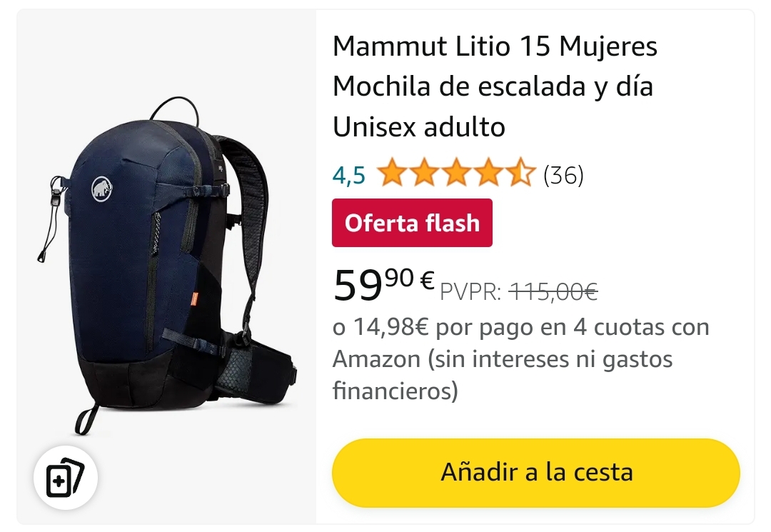Click the struck-through 115,00€ price
Screen dimensions: 771x532
553,291
